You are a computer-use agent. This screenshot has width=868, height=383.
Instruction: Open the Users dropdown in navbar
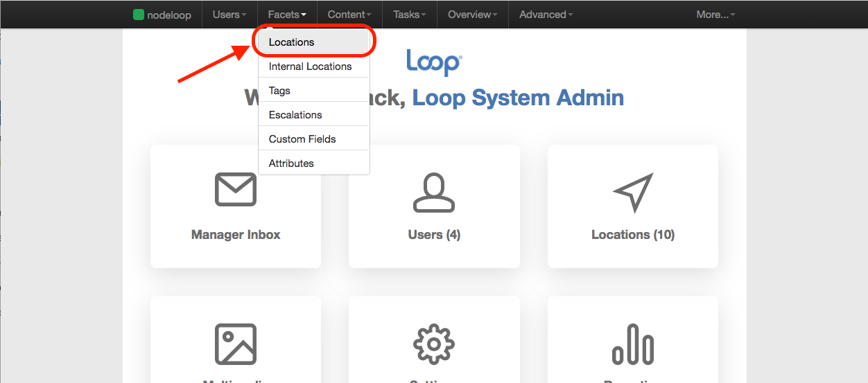pyautogui.click(x=229, y=15)
